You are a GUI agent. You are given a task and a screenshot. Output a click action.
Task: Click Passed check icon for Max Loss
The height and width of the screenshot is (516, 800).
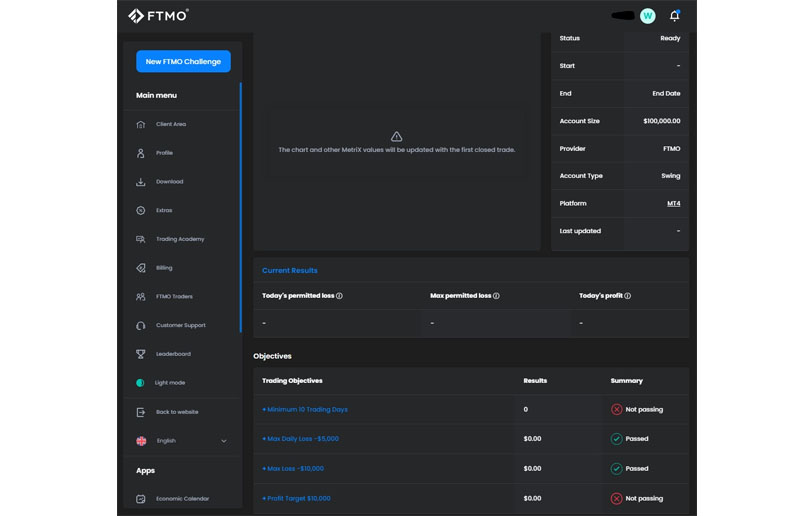[x=616, y=469]
